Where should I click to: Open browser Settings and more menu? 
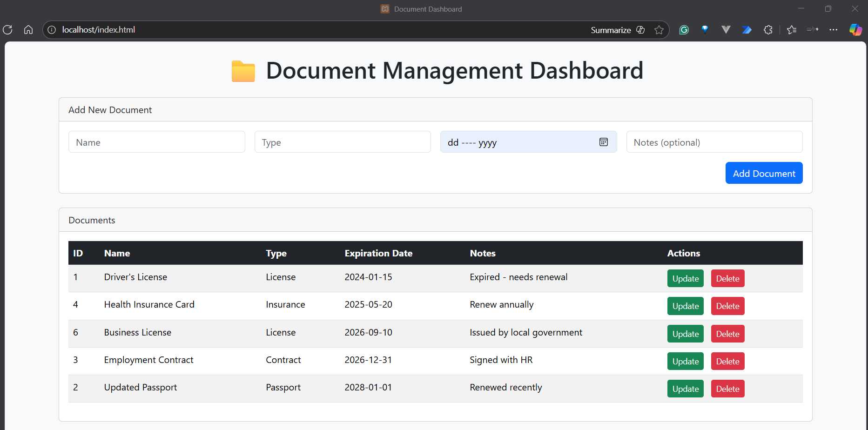click(x=833, y=30)
